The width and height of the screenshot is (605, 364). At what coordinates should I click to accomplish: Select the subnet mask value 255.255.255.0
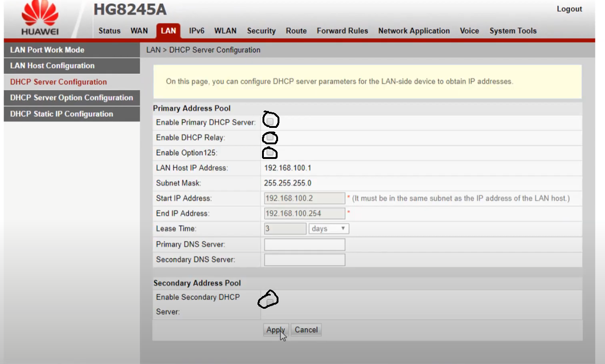pyautogui.click(x=288, y=183)
